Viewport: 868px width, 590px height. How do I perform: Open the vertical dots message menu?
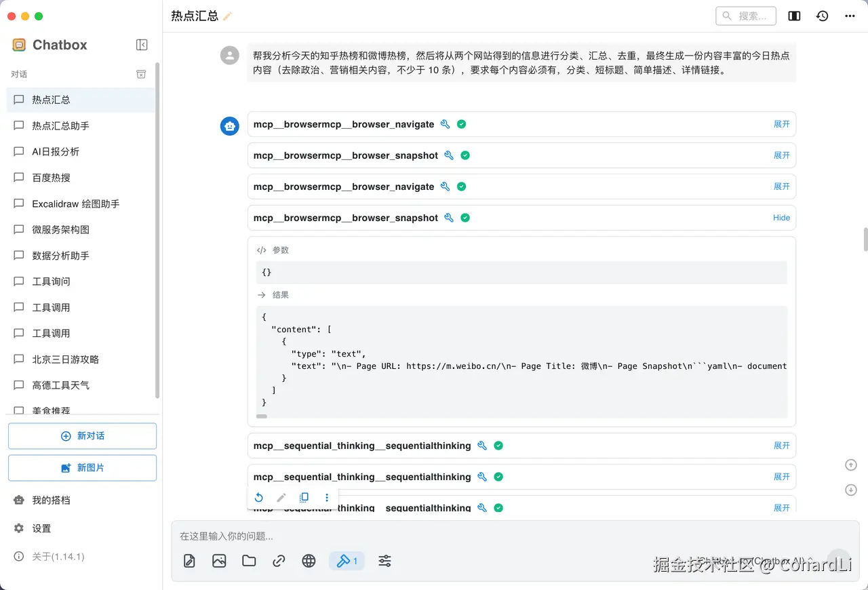[x=327, y=498]
